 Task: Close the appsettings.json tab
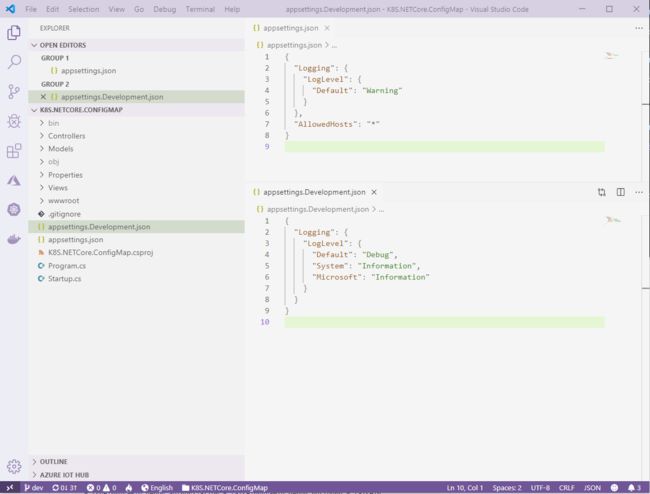pos(327,28)
